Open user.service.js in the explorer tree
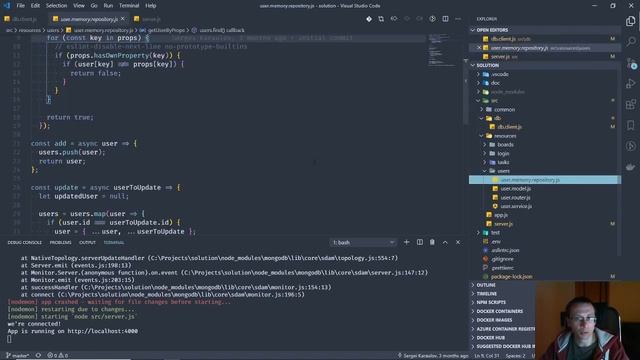The height and width of the screenshot is (360, 640). click(x=516, y=206)
